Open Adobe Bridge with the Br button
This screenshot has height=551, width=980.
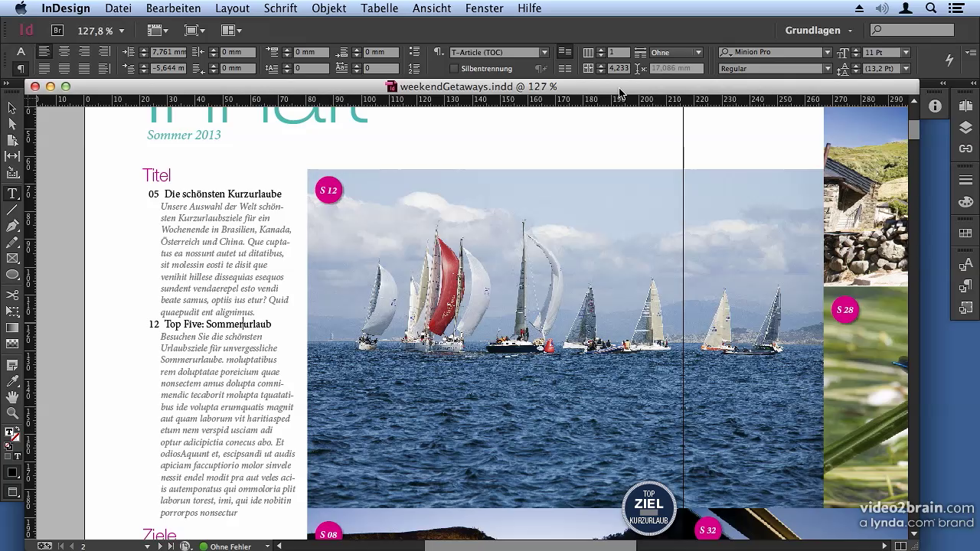(57, 31)
